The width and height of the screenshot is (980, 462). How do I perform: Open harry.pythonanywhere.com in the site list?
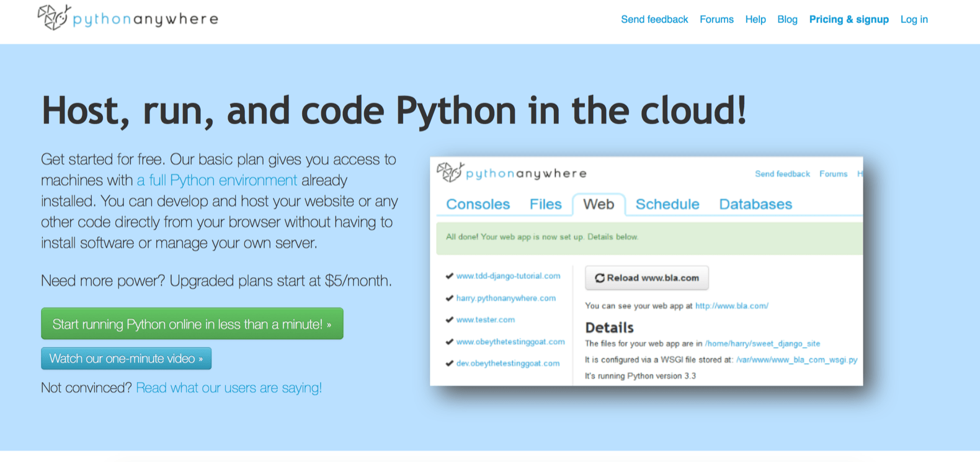506,298
